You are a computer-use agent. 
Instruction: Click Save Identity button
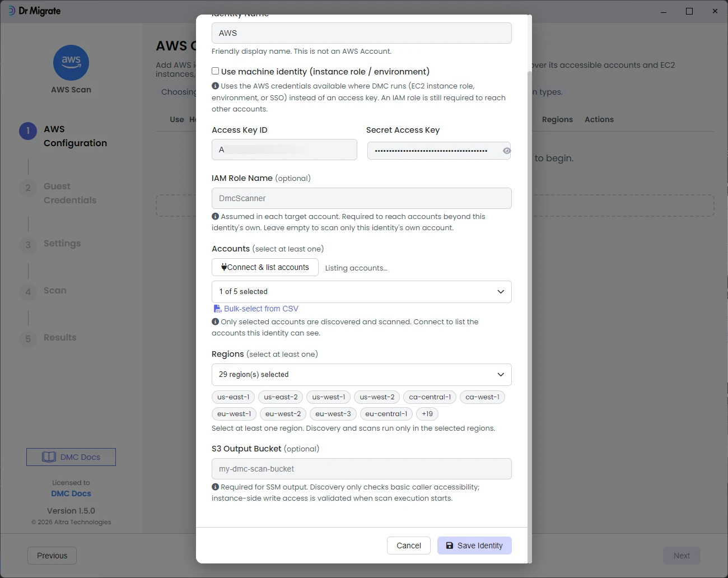[x=474, y=546]
